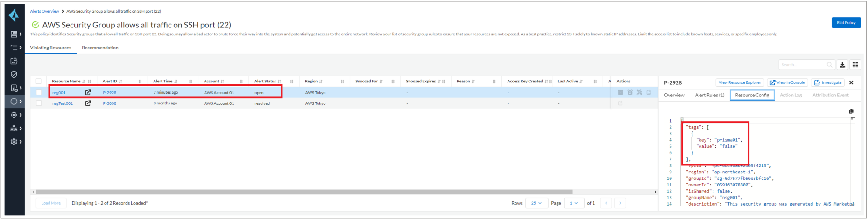Open the Alert Rules (1) tab
Viewport: 868px width, 220px height.
709,95
